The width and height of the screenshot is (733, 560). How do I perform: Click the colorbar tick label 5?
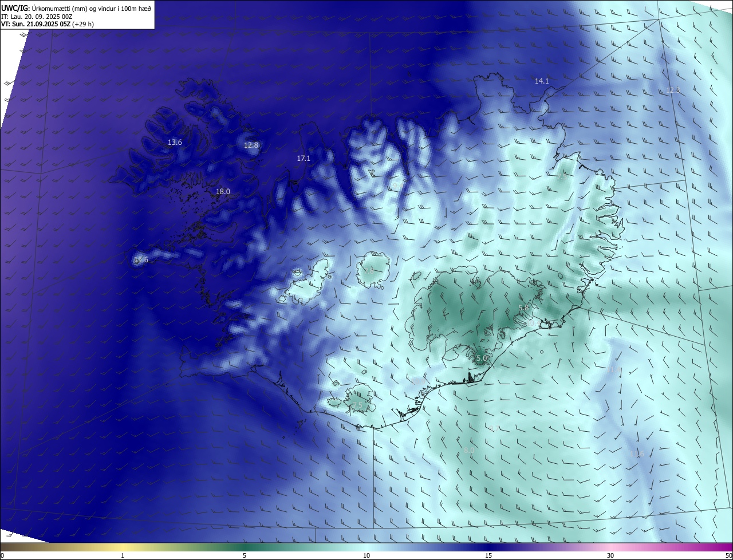pyautogui.click(x=245, y=555)
